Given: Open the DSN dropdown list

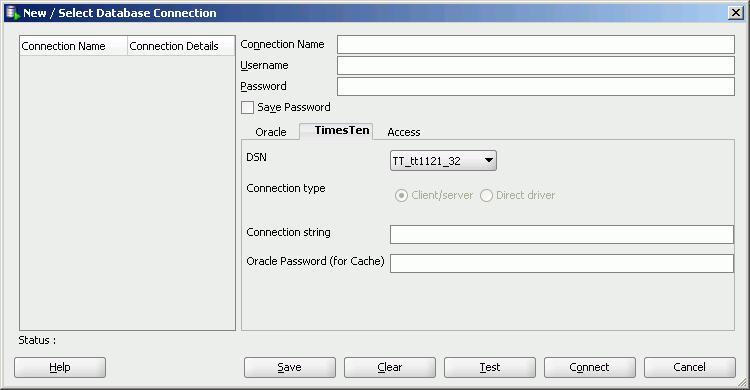Looking at the screenshot, I should [443, 161].
